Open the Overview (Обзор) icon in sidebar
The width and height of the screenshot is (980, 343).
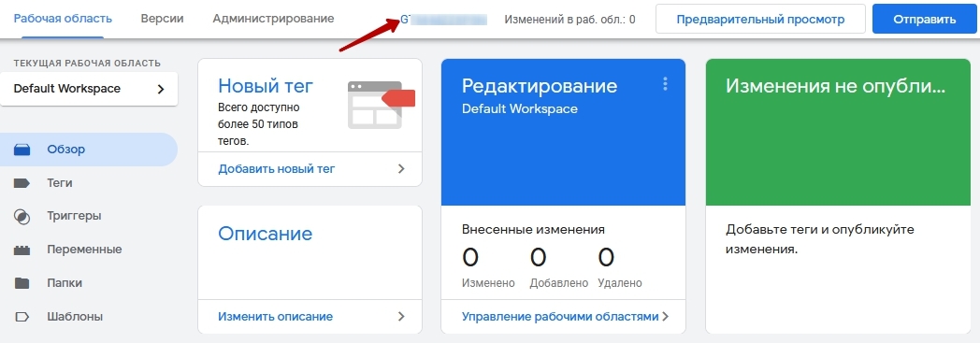(x=22, y=150)
